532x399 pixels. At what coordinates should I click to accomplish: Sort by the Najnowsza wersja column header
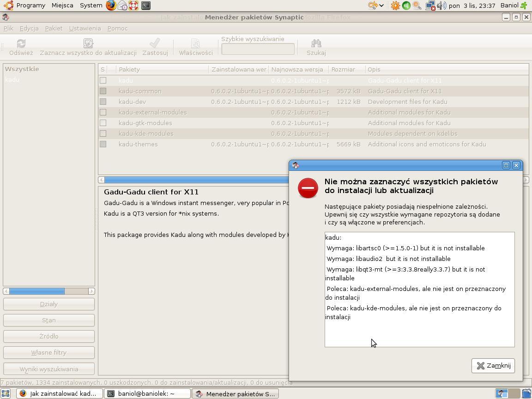click(299, 70)
